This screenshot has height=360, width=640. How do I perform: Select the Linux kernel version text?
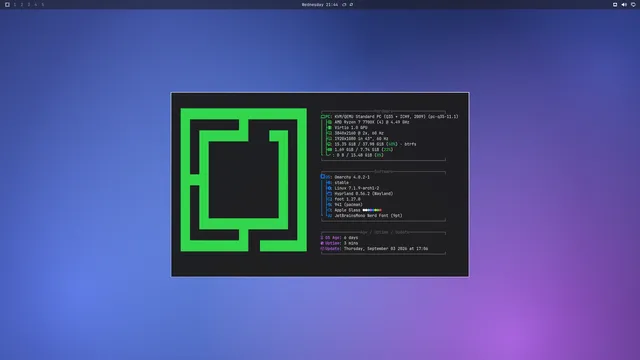357,188
